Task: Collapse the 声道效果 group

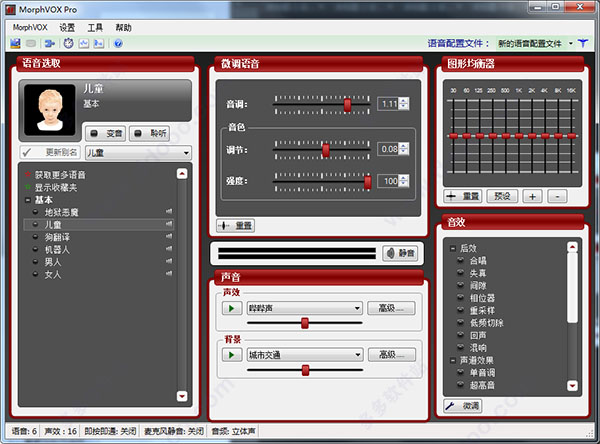Action: [453, 360]
